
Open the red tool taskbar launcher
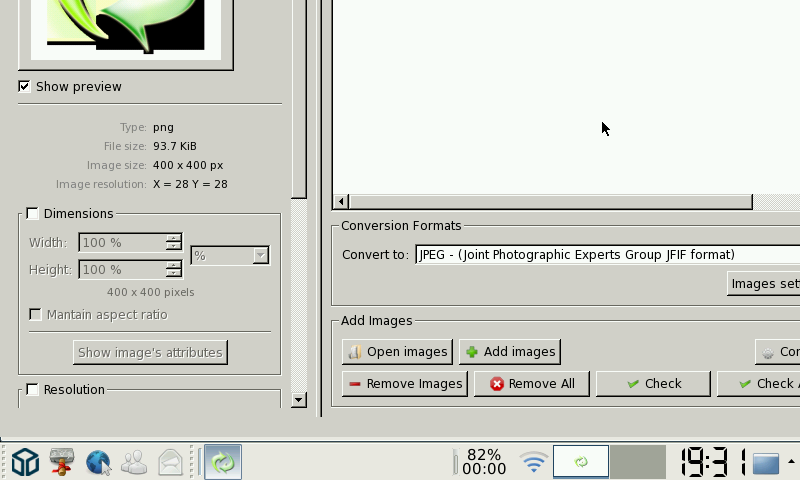62,462
